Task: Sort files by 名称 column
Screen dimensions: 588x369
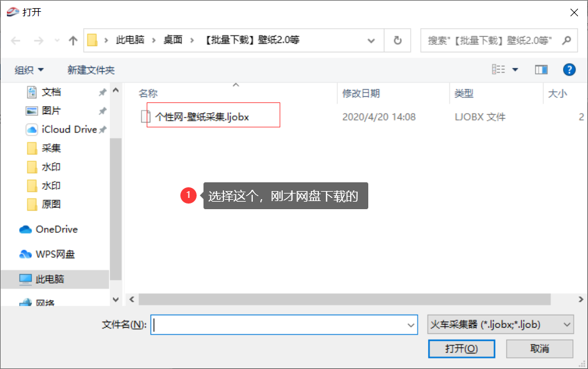Action: pyautogui.click(x=148, y=94)
